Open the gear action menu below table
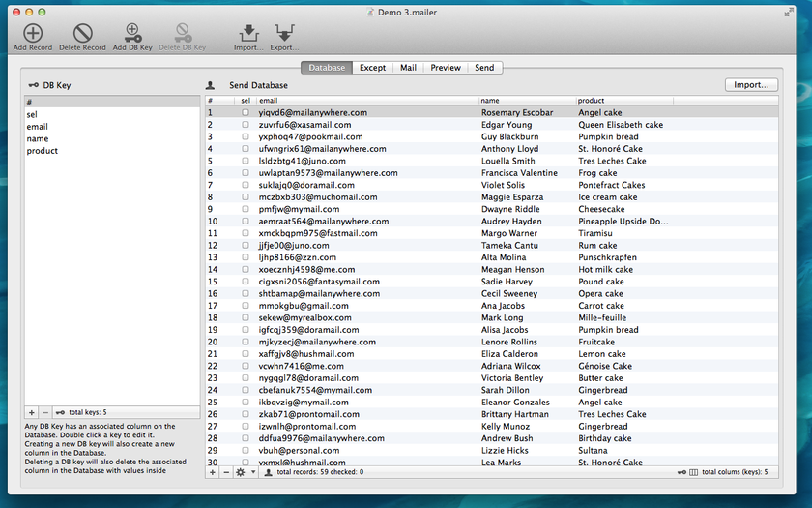The image size is (812, 508). [244, 472]
